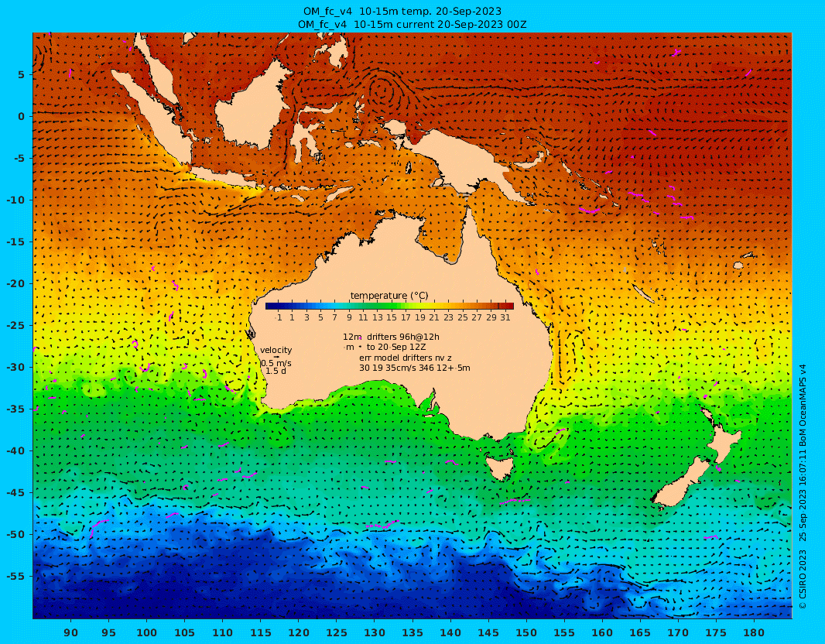Click latitude axis label '-10'
This screenshot has height=644, width=825.
pyautogui.click(x=15, y=200)
